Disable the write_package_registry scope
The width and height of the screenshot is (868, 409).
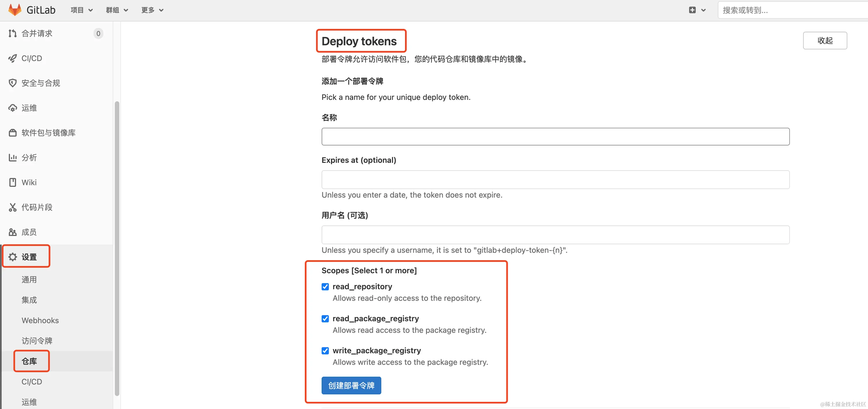click(x=325, y=351)
